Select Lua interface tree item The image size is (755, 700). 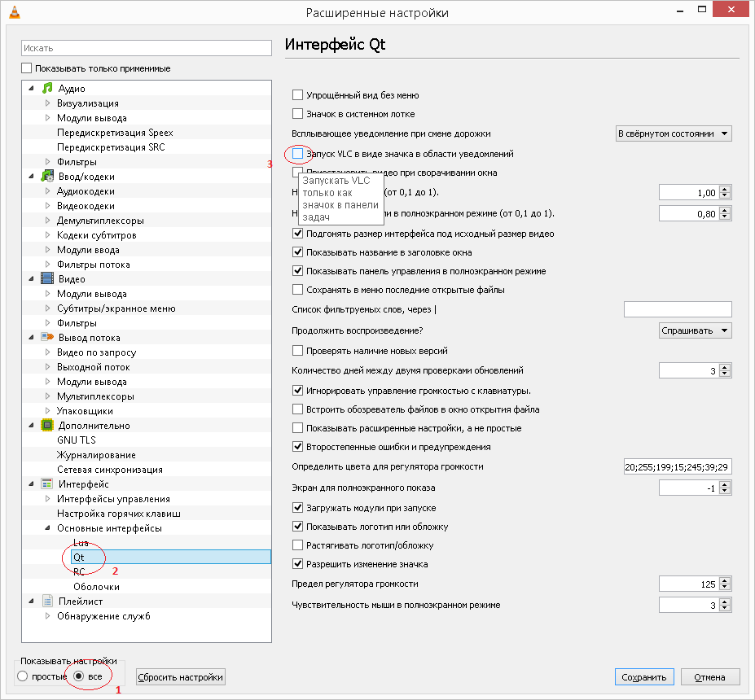[x=81, y=543]
